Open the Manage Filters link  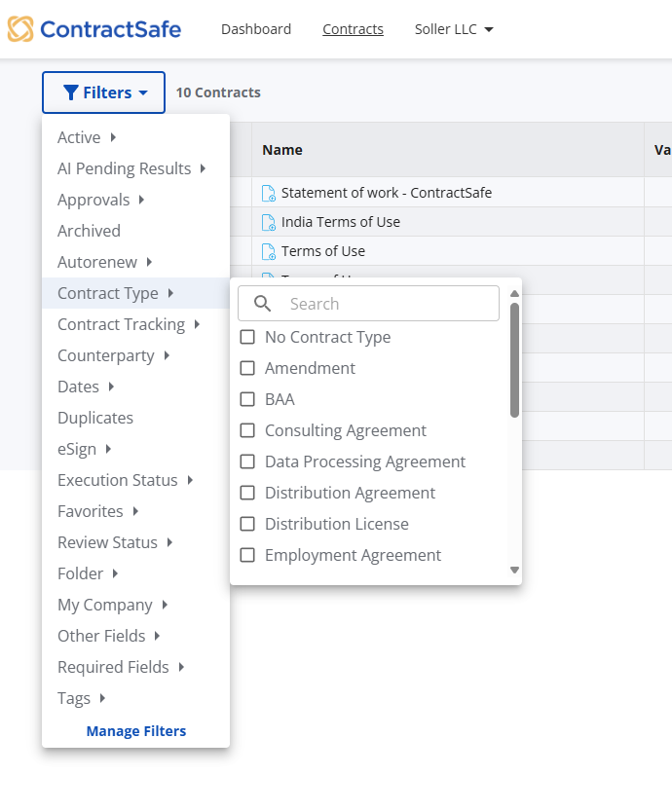(x=135, y=731)
